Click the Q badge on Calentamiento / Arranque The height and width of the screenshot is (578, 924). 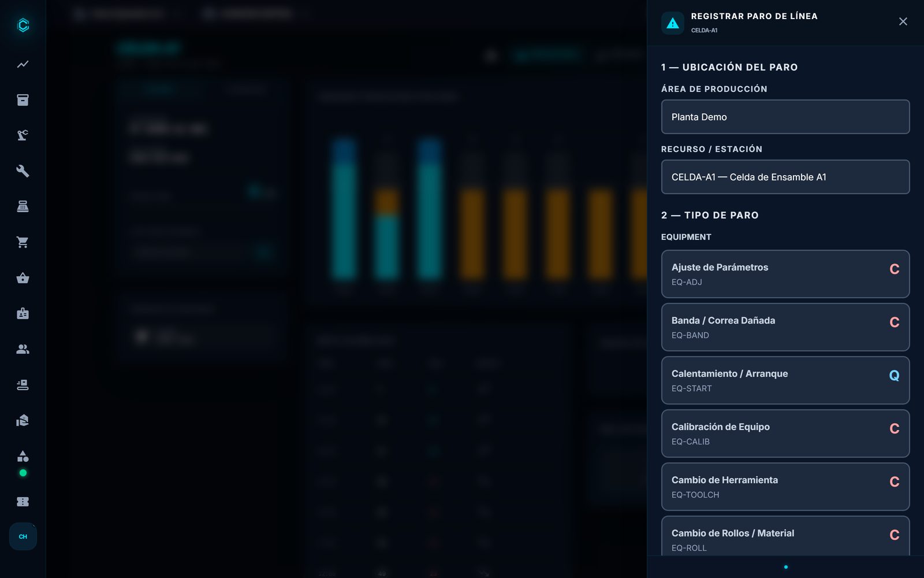(x=895, y=376)
